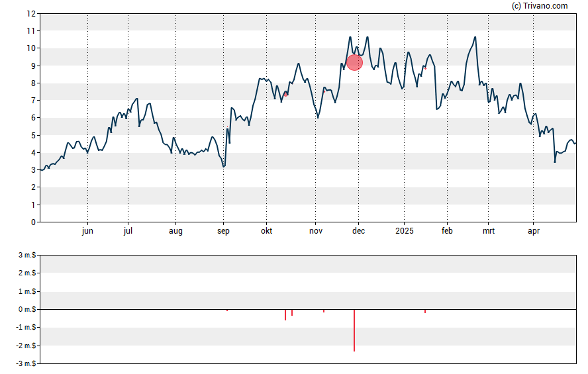588x374 pixels.
Task: Click the '10' price axis value
Action: [31, 48]
